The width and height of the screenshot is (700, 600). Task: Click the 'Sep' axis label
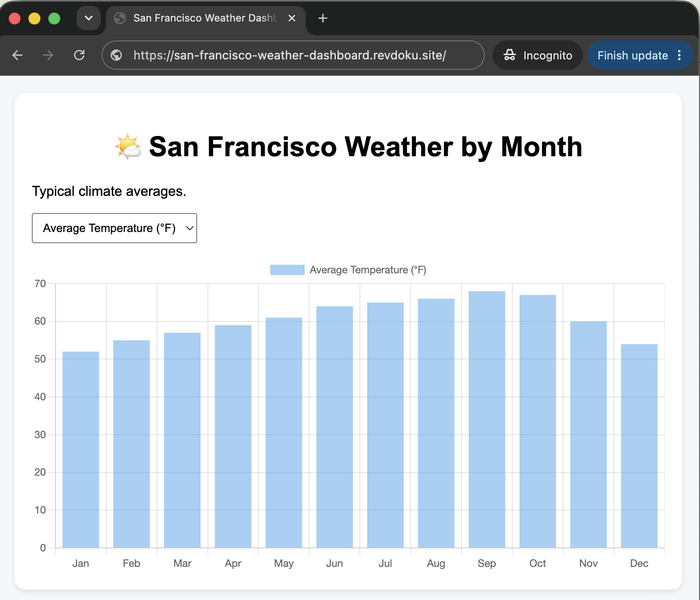coord(487,563)
